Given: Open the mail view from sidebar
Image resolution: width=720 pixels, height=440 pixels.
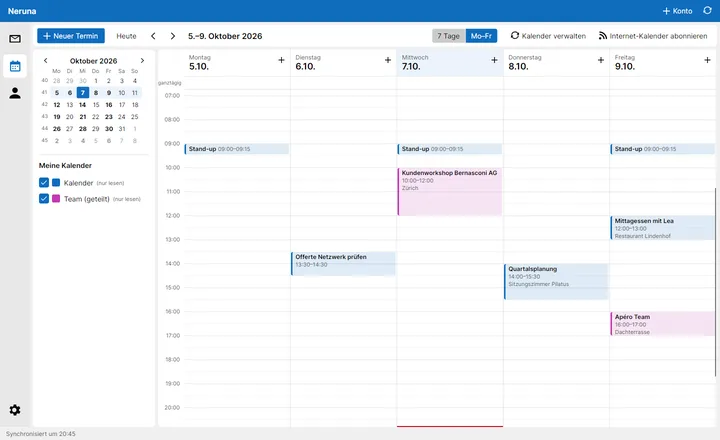Looking at the screenshot, I should pos(15,39).
